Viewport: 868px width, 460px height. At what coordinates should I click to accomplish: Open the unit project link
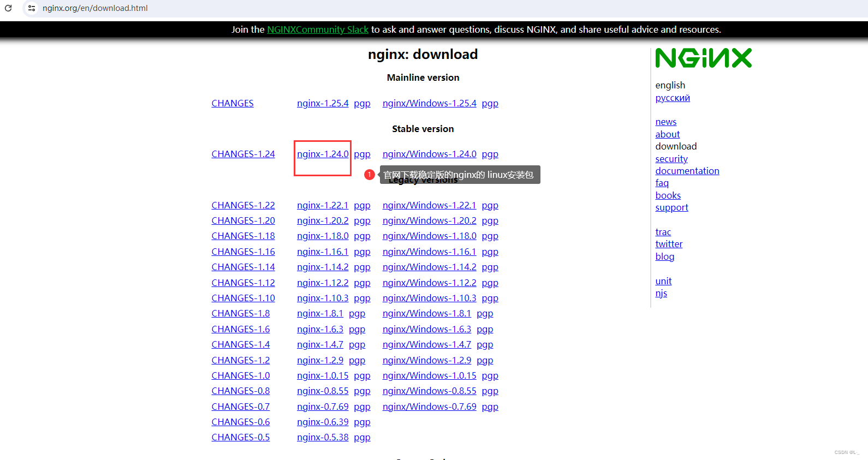664,281
